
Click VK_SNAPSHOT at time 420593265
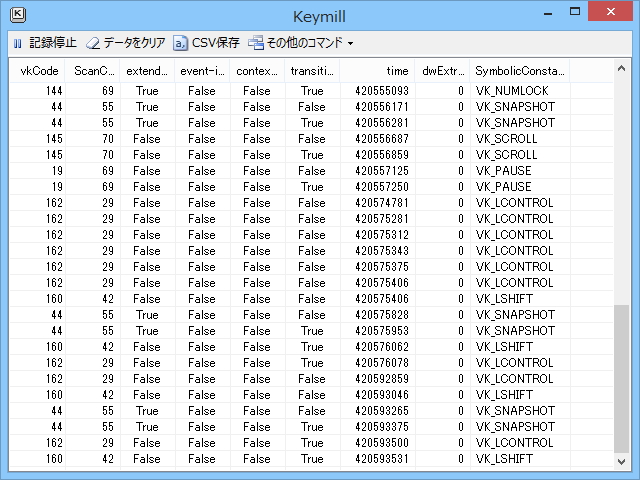click(515, 411)
